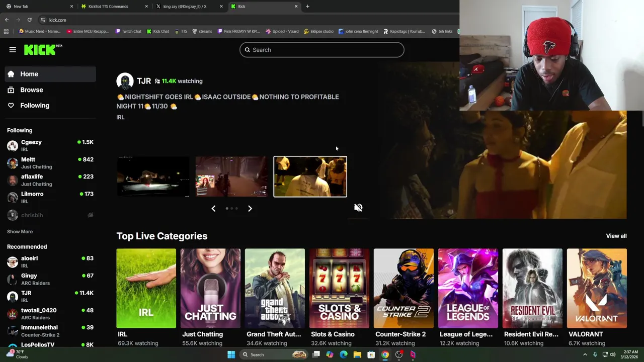
Task: Click View all categories link
Action: tap(616, 236)
